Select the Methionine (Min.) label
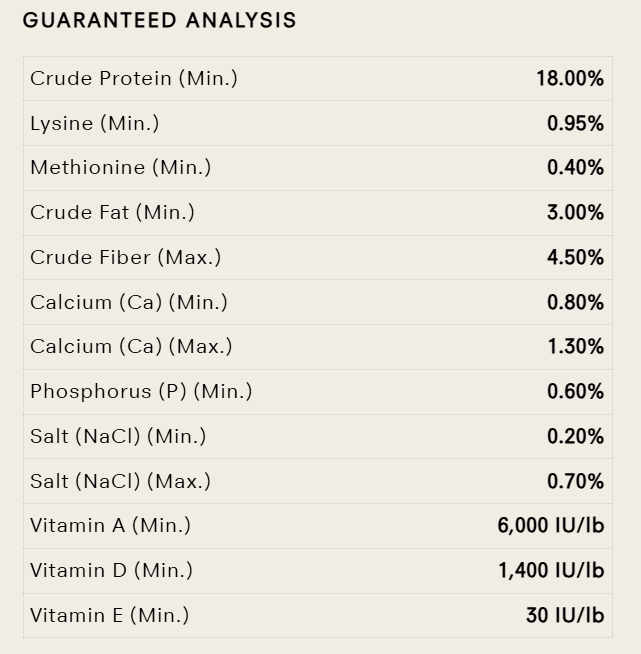The image size is (641, 654). [x=121, y=168]
